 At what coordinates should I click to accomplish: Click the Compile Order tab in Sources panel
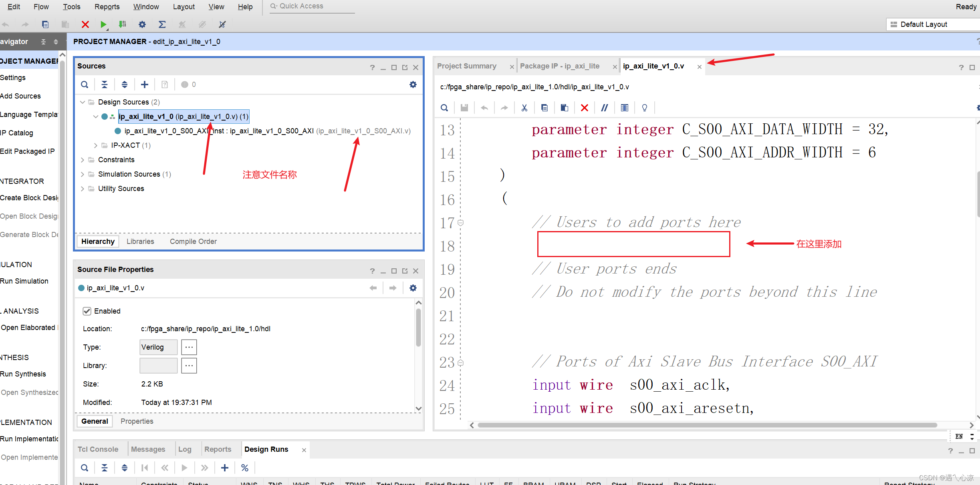[193, 241]
